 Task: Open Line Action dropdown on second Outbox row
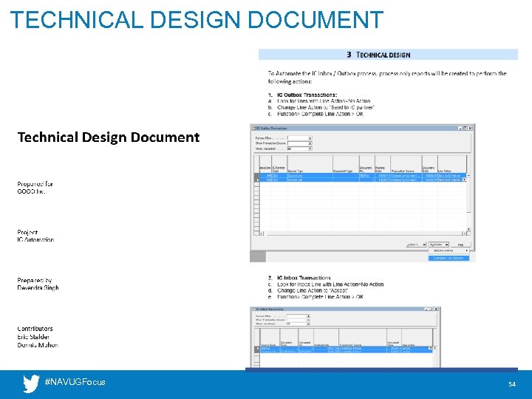pos(465,180)
